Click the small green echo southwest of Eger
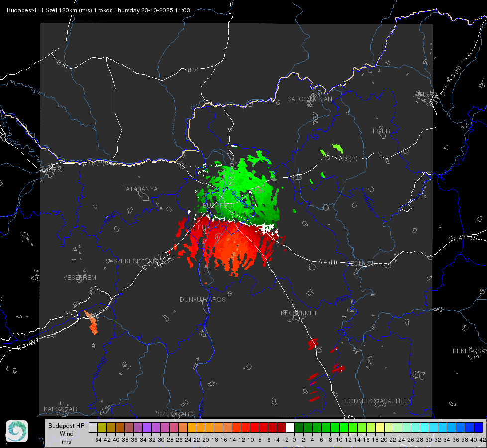 337,148
